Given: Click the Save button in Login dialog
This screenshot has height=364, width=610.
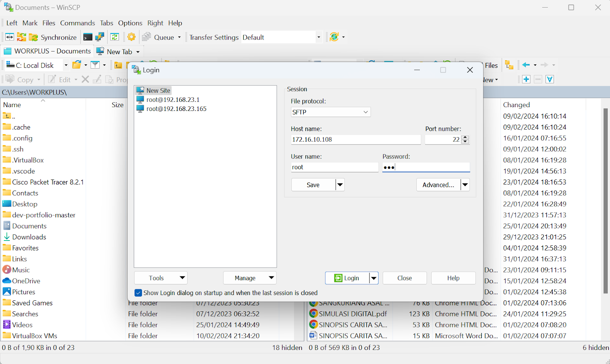Looking at the screenshot, I should point(313,185).
